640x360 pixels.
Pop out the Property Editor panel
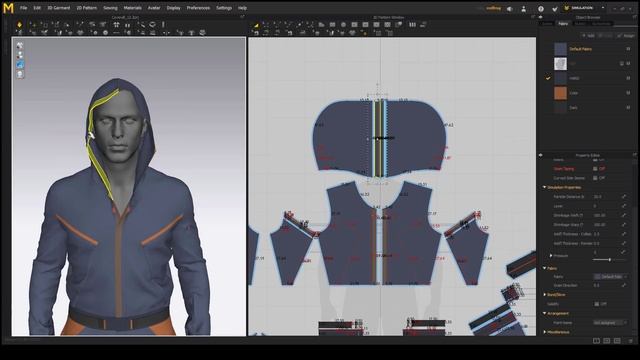(x=635, y=155)
